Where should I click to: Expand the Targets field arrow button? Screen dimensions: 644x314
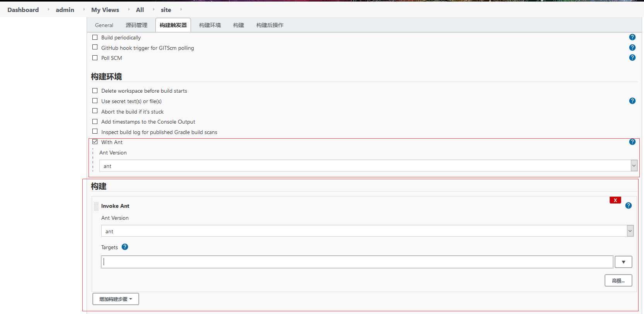624,262
